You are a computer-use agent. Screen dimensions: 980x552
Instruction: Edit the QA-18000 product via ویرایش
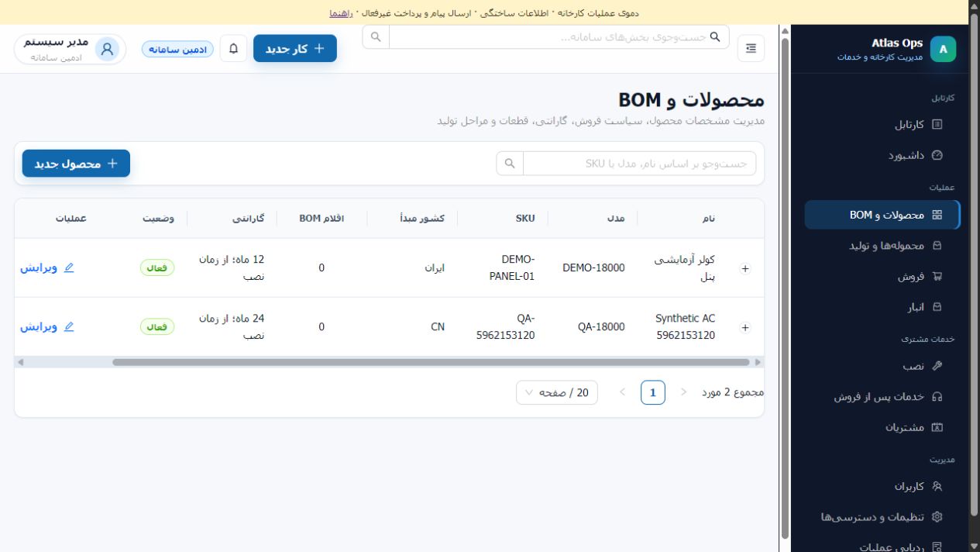click(46, 326)
